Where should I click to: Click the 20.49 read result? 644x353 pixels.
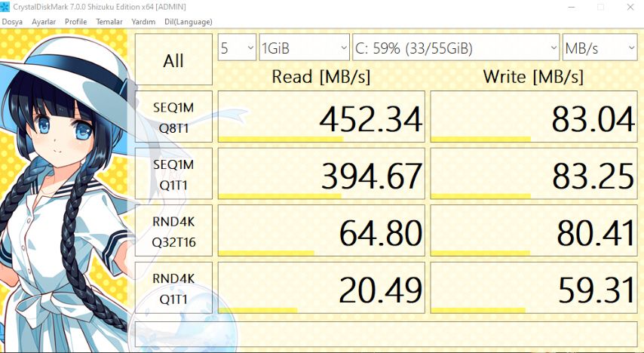tap(321, 288)
